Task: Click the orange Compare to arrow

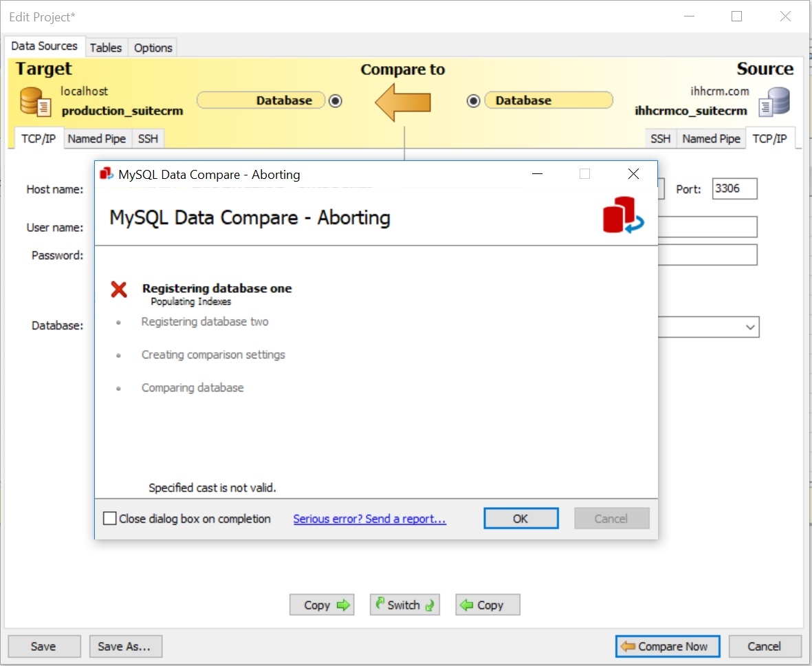Action: click(x=403, y=102)
